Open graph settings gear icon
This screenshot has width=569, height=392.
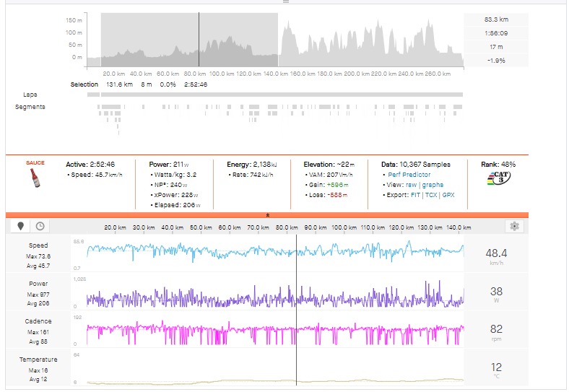(514, 226)
